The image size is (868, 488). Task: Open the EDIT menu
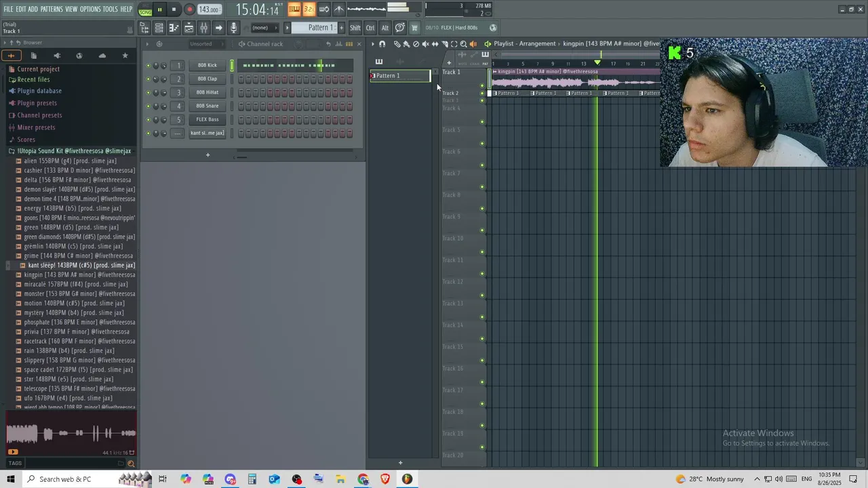pos(21,9)
